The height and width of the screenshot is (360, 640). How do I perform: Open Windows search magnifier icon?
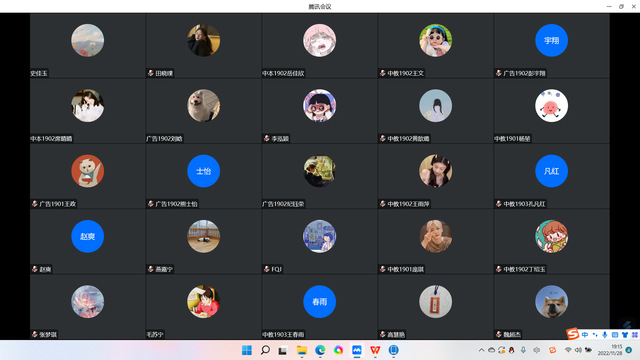pyautogui.click(x=265, y=350)
